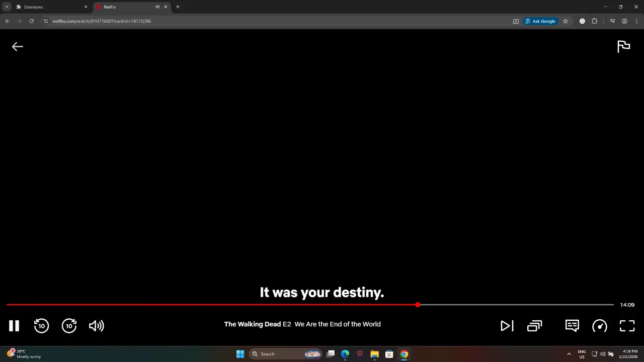The height and width of the screenshot is (362, 644).
Task: Open the media controls button
Action: [612, 21]
